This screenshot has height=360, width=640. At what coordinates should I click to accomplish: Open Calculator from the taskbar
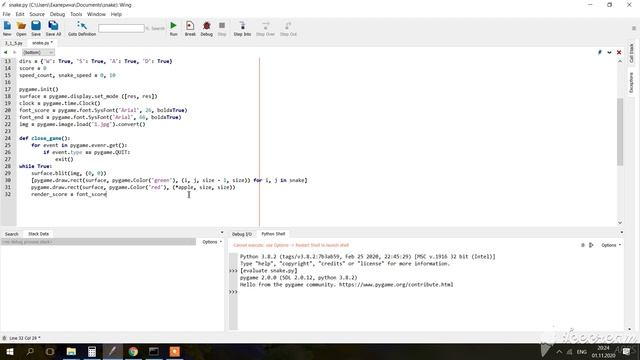point(92,351)
